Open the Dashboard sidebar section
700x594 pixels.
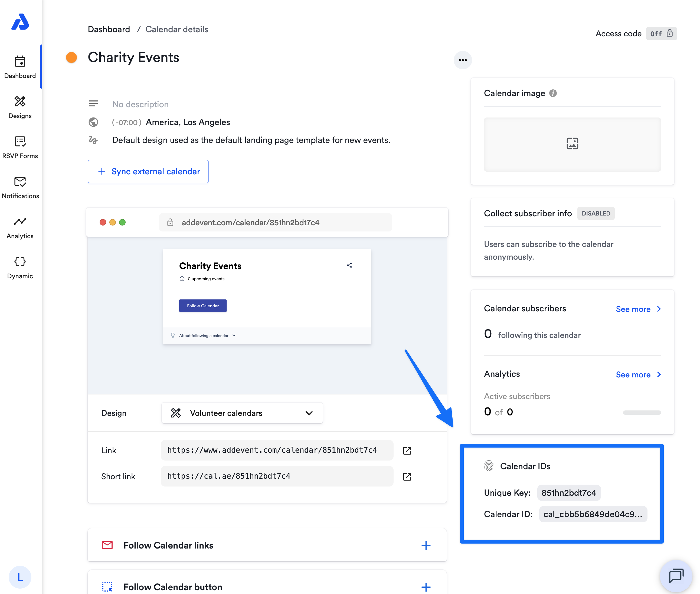(20, 67)
